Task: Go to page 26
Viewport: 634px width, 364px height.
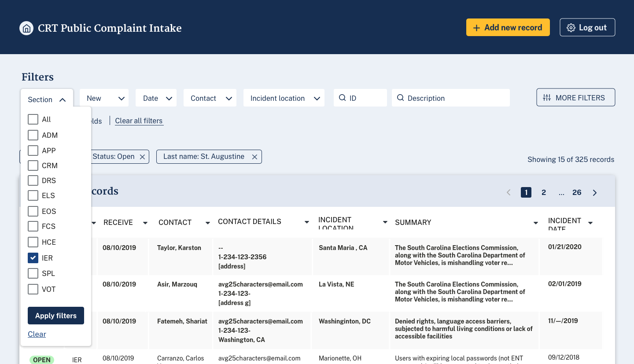Action: pyautogui.click(x=577, y=192)
